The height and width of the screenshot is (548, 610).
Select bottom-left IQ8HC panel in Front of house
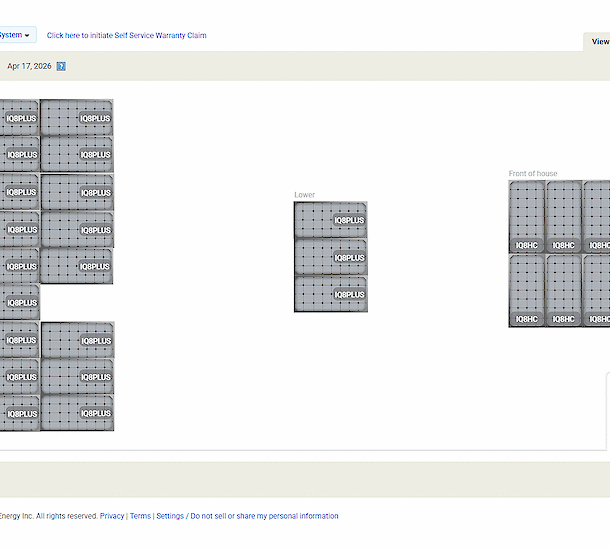527,291
